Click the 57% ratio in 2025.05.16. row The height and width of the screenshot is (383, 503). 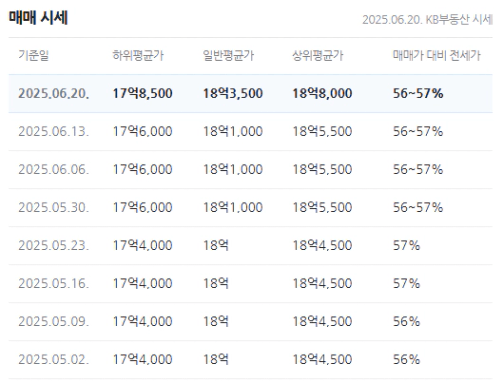(406, 283)
